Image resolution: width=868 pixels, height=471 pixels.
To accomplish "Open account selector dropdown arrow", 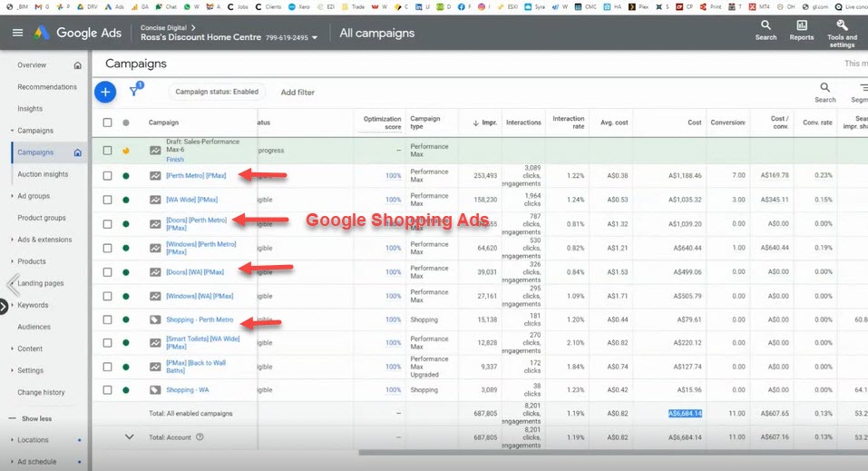I will [315, 38].
